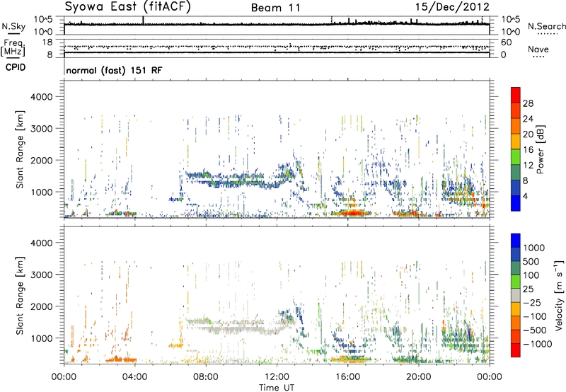Click the orange echo cluster near 03:00 in the velocity panel
Image resolution: width=566 pixels, height=392 pixels.
tap(121, 359)
